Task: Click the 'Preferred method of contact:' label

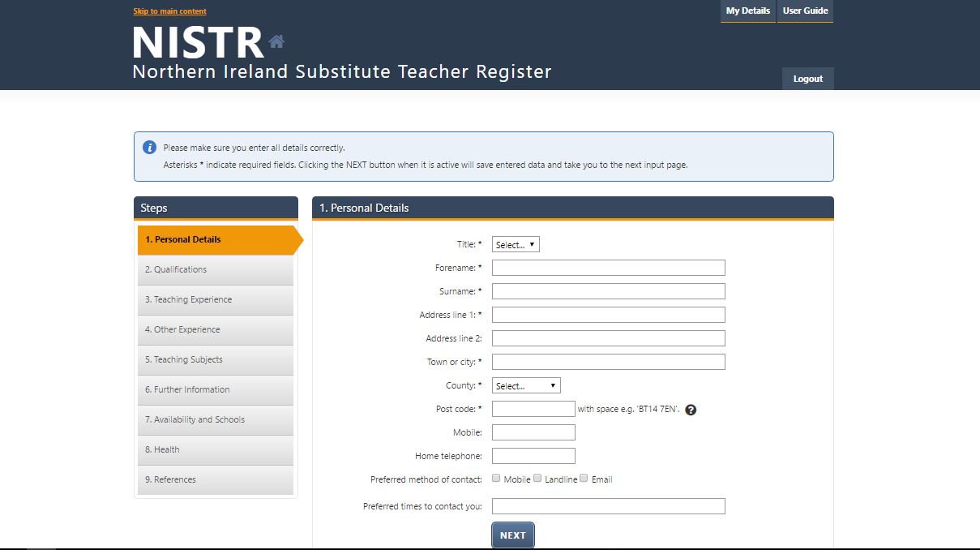Action: click(x=426, y=479)
